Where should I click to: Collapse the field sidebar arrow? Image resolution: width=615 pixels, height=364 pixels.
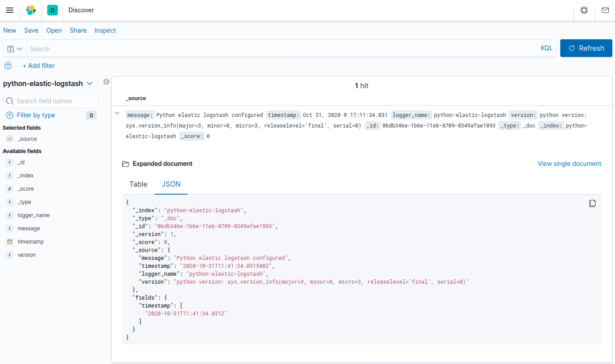point(106,82)
